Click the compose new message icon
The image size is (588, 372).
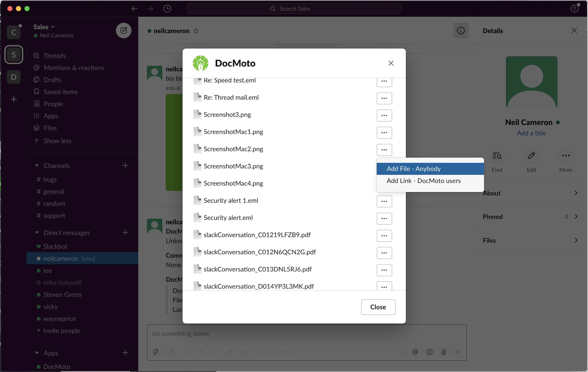click(x=123, y=30)
